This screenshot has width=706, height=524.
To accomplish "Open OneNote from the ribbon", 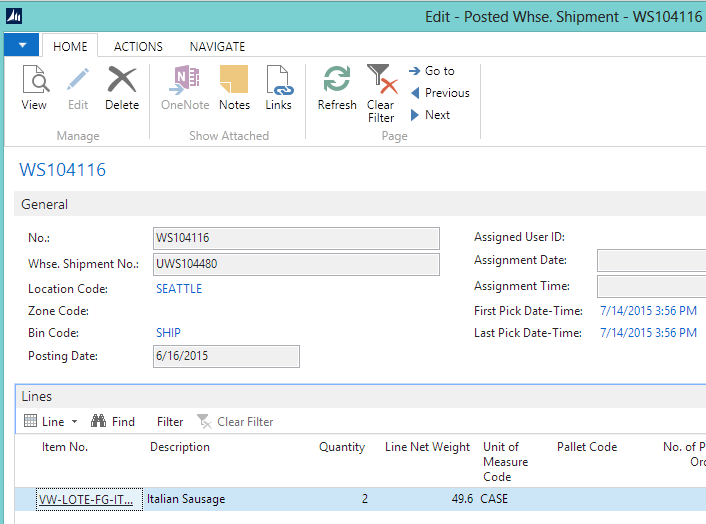I will pos(185,81).
